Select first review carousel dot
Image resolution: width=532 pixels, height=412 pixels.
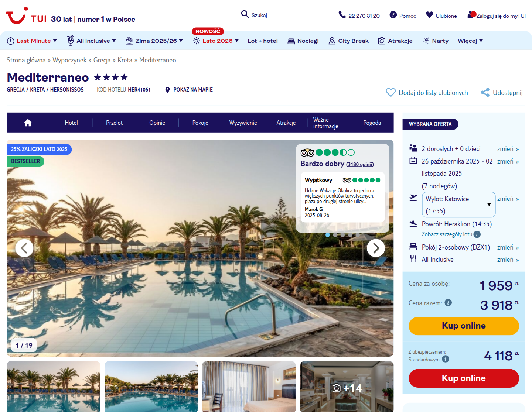328,235
